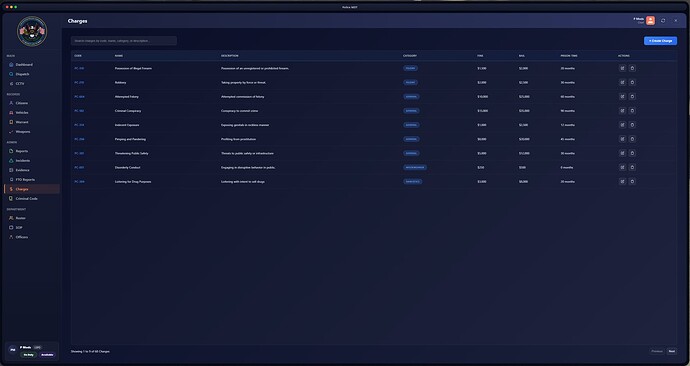Delete the Criminal Conspiracy charge
The image size is (690, 366).
(632, 111)
